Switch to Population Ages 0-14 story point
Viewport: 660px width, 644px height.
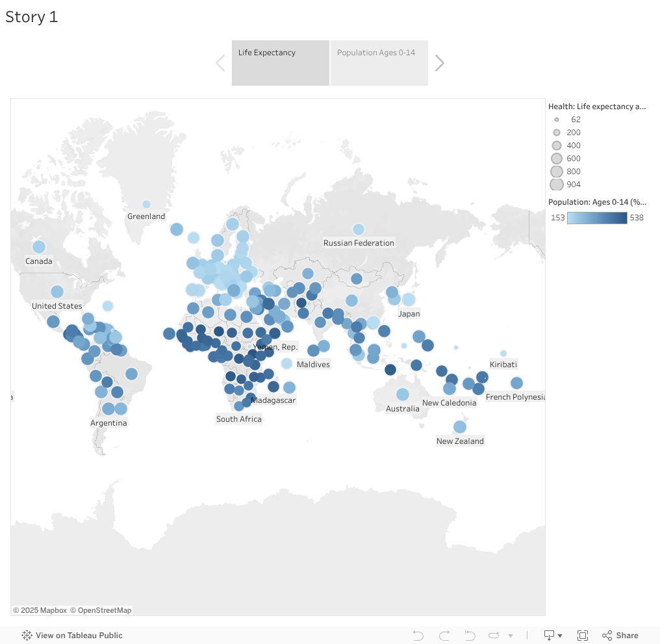tap(379, 63)
